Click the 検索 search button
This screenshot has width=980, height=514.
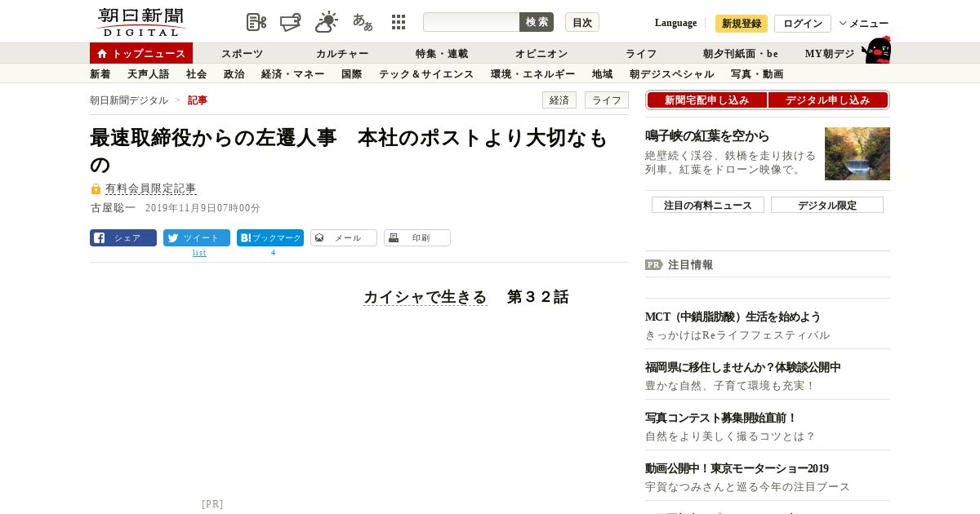pyautogui.click(x=537, y=22)
